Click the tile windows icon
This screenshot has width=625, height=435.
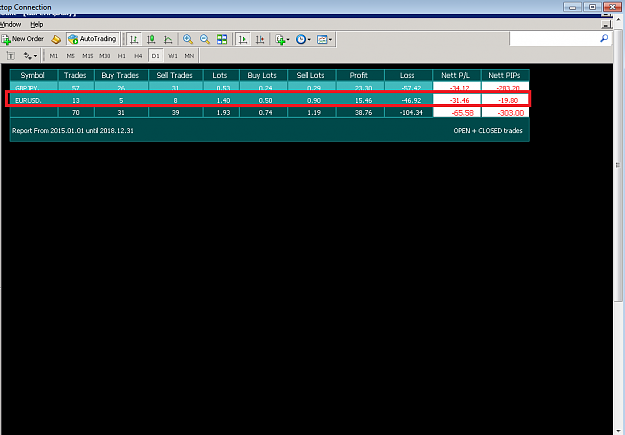(x=222, y=39)
